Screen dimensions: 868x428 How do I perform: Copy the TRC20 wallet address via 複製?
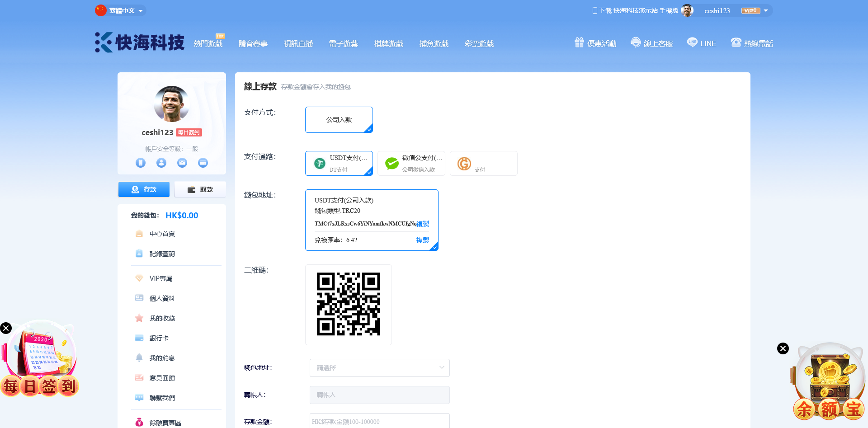[x=423, y=224]
